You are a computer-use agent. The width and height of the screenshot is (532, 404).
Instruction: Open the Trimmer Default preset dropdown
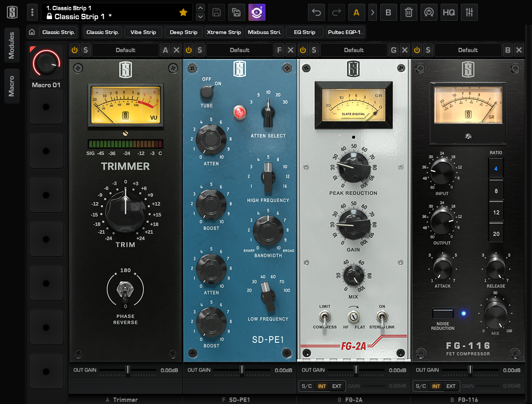(125, 50)
